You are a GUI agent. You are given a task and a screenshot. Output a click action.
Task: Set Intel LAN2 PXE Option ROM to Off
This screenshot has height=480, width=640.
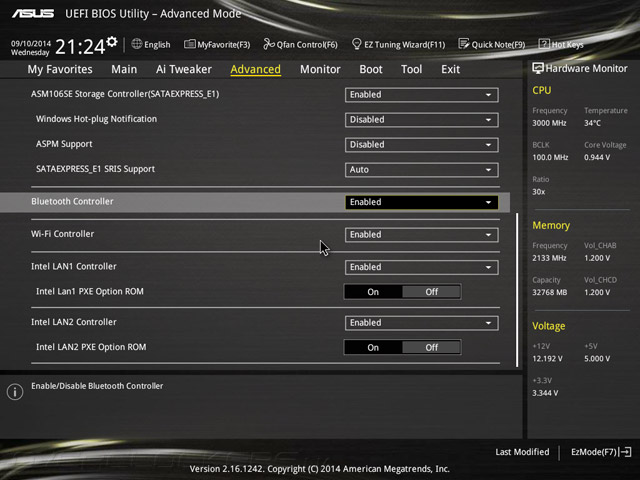point(431,347)
